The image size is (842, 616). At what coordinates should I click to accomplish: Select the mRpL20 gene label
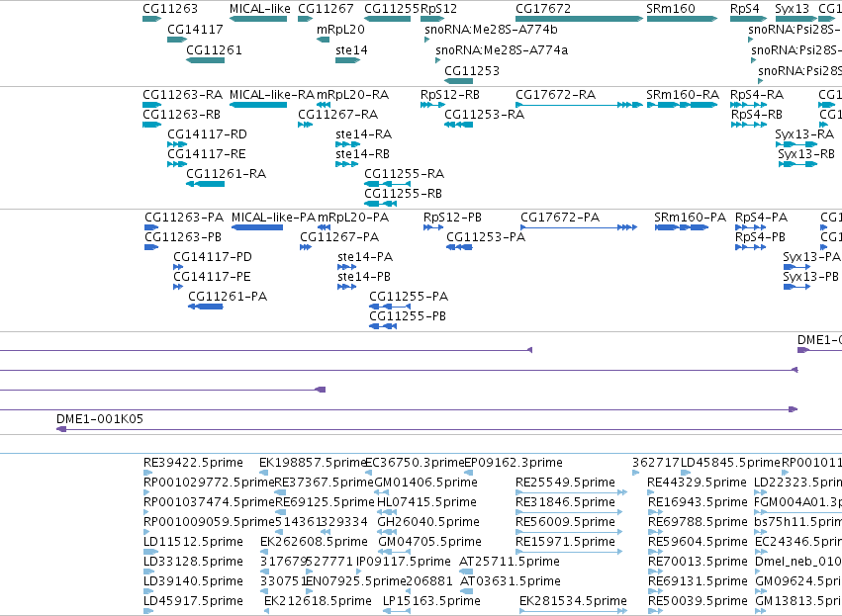(340, 30)
